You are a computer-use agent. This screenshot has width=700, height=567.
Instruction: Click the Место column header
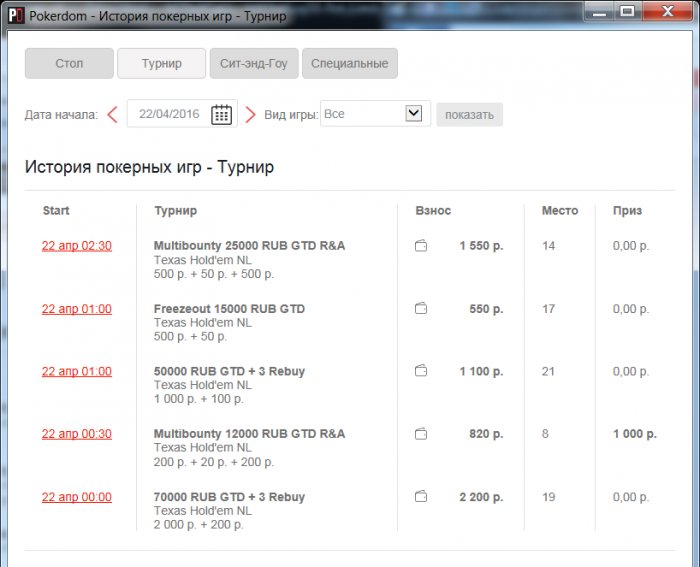[x=560, y=210]
